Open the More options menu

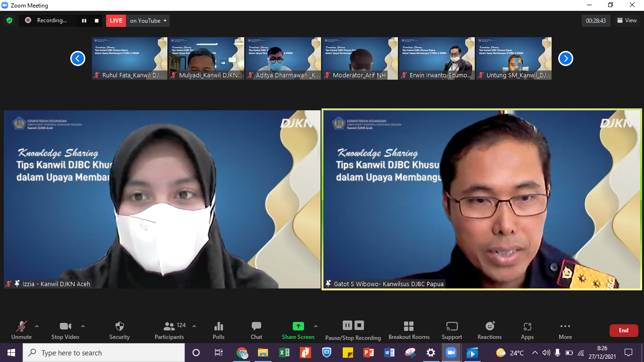[565, 330]
